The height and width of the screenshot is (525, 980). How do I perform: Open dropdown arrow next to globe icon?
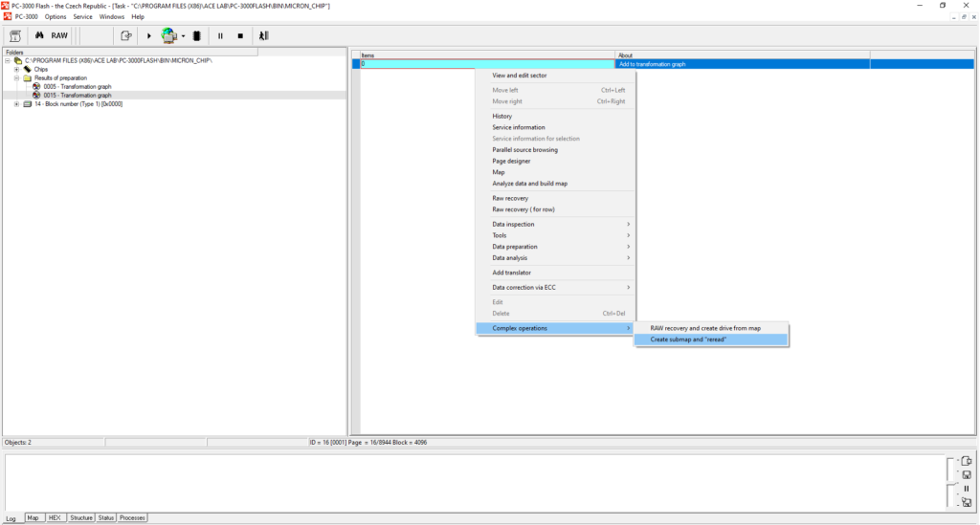(x=183, y=36)
